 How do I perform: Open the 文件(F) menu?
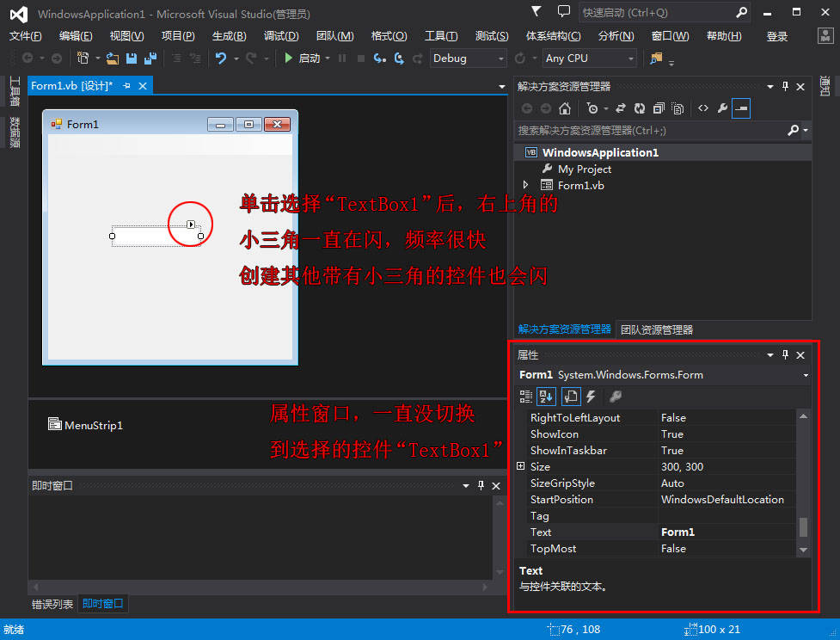click(25, 36)
